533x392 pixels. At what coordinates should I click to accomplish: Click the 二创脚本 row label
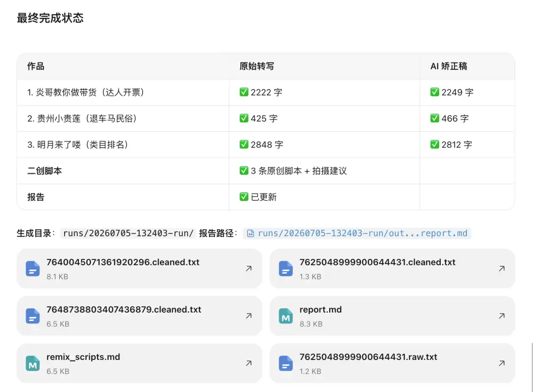click(44, 171)
